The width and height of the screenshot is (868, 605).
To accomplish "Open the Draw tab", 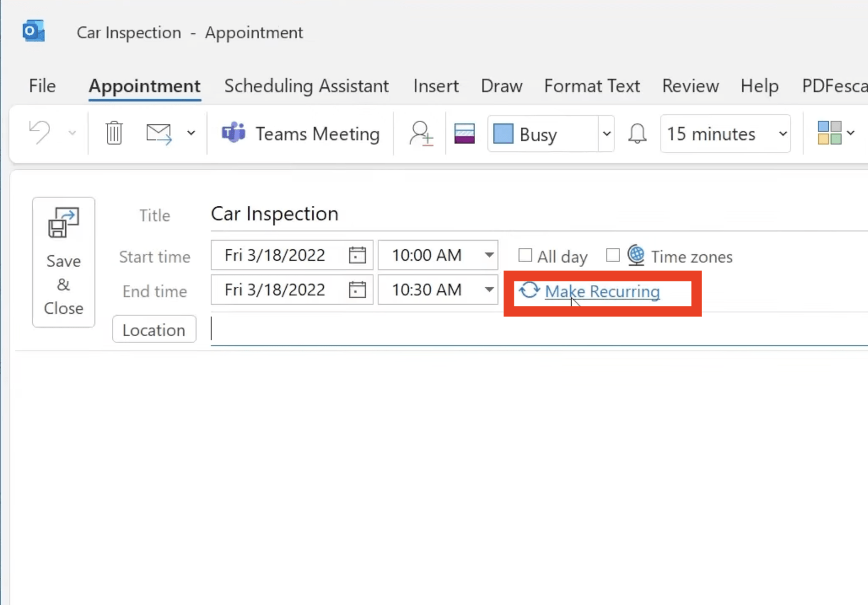I will click(501, 86).
